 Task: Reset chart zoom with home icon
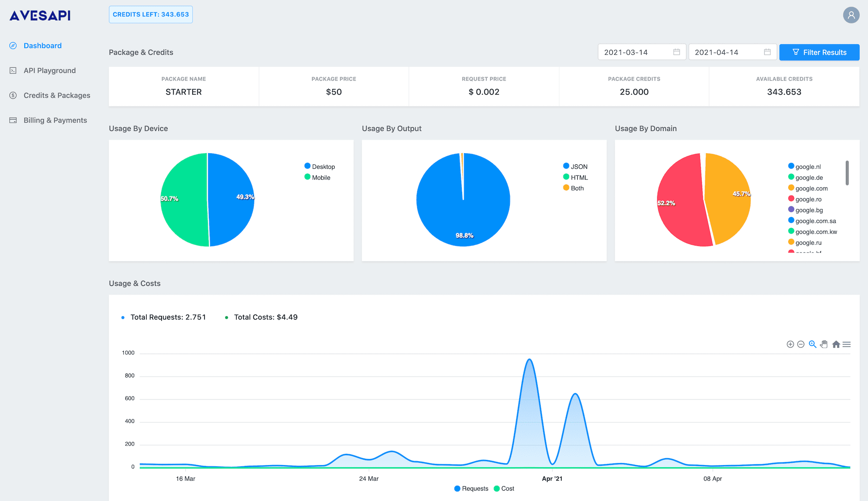point(836,344)
